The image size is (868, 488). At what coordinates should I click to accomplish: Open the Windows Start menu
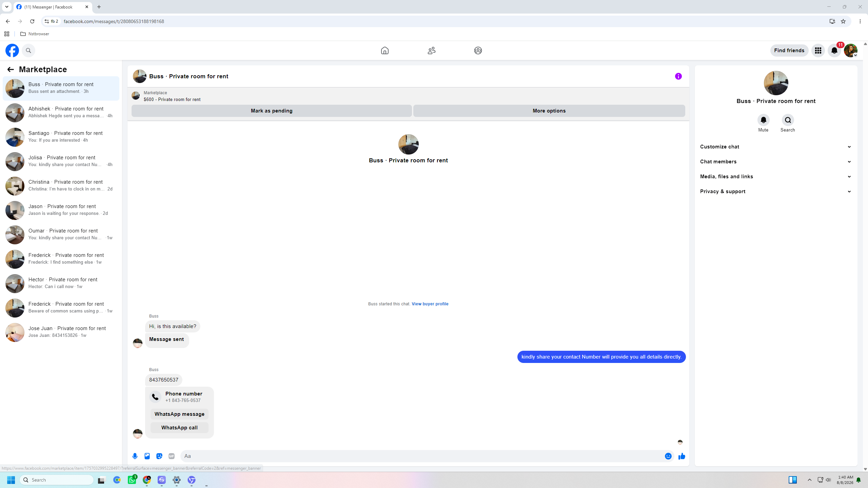click(11, 480)
